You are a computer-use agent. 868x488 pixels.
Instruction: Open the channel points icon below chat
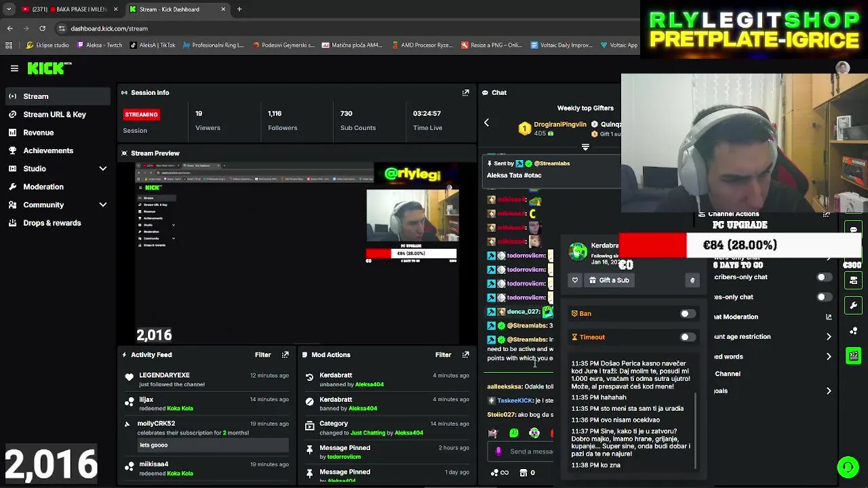click(499, 472)
